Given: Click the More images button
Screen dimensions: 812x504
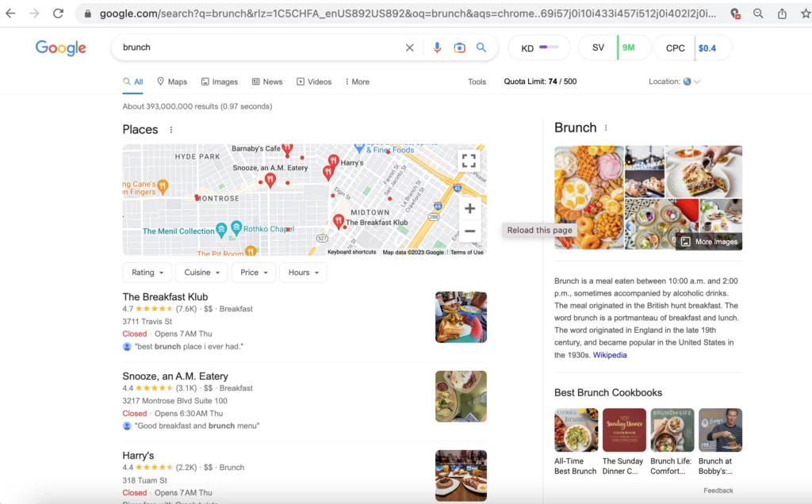Looking at the screenshot, I should point(709,242).
